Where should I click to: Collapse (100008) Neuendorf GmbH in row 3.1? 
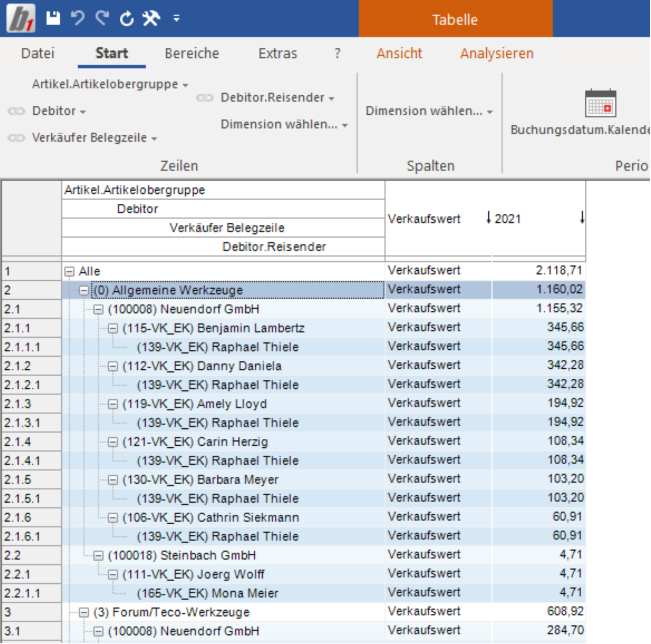pos(98,632)
